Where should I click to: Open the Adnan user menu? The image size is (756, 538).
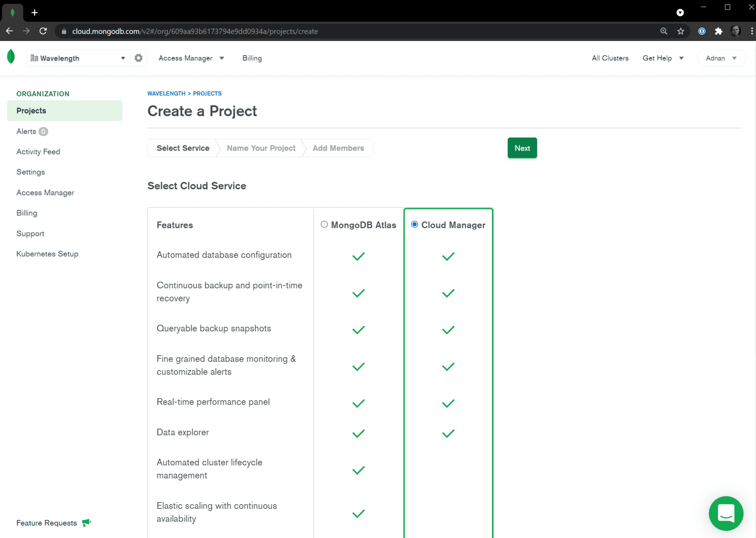pos(721,58)
